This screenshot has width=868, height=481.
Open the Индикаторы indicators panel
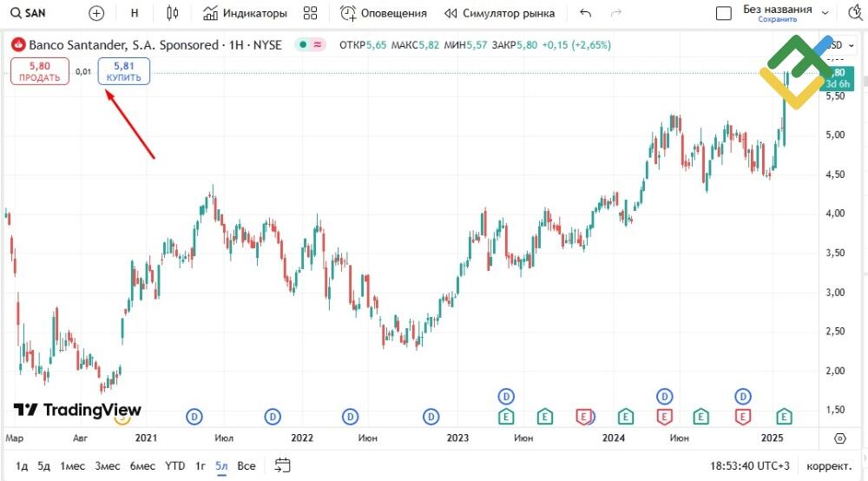click(245, 13)
